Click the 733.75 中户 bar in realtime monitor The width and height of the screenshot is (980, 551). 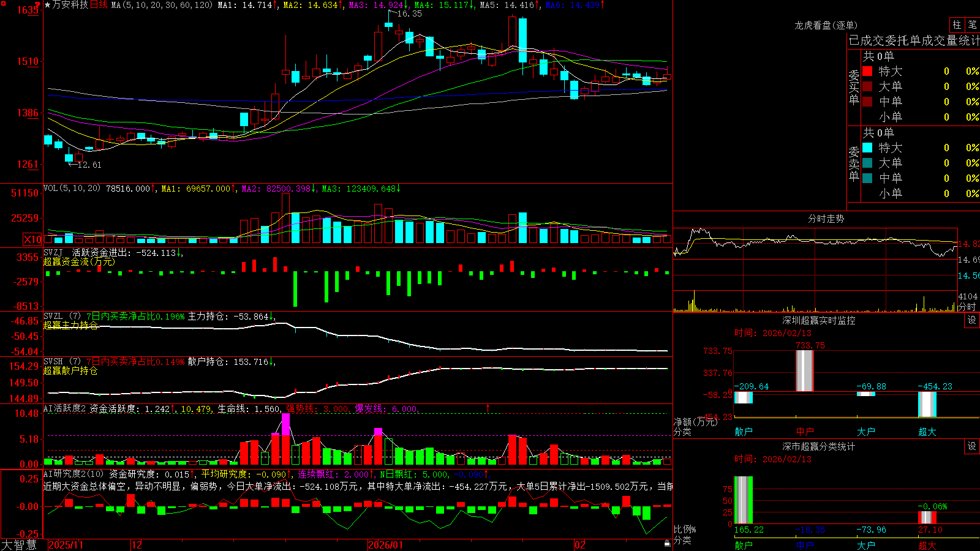[805, 371]
